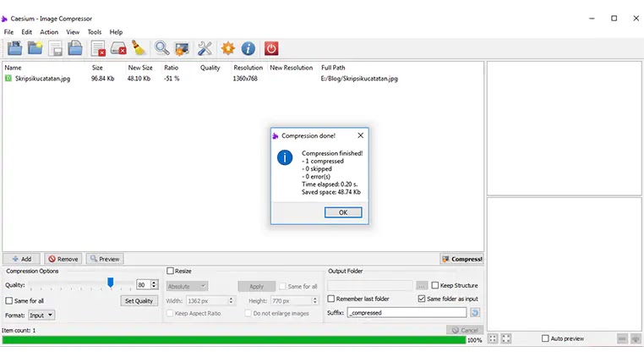Open the Help menu
The image size is (644, 357).
pyautogui.click(x=116, y=31)
